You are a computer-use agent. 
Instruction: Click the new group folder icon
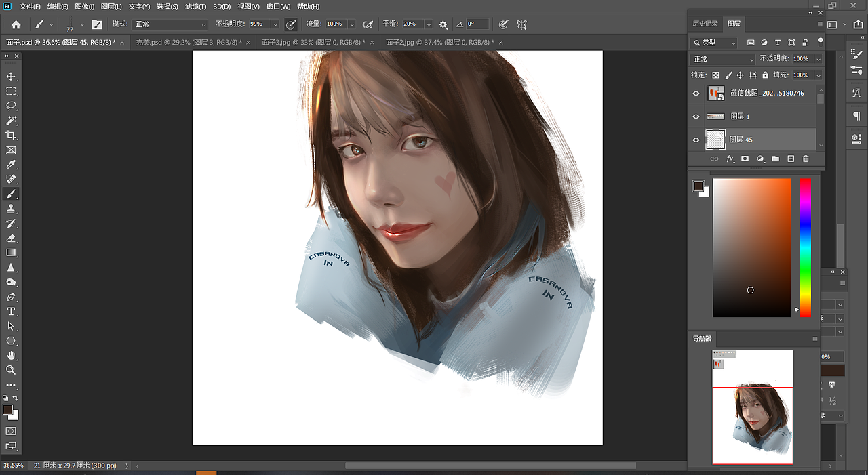pos(775,159)
